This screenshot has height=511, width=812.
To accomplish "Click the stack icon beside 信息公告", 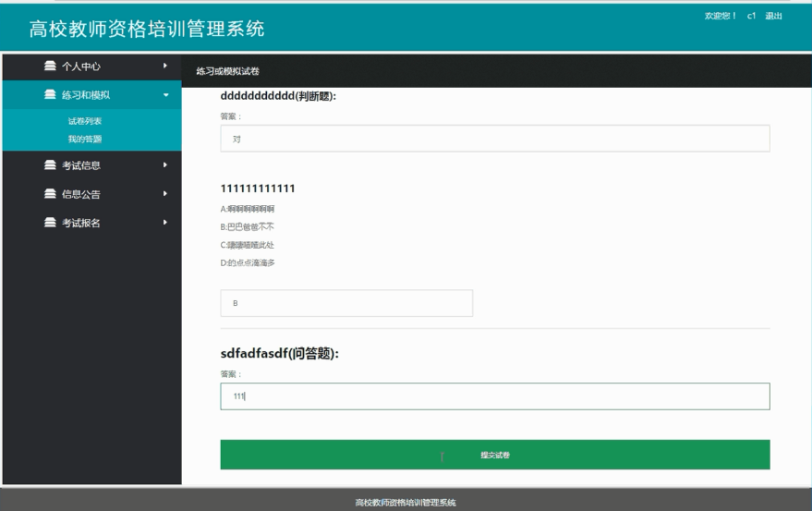I will coord(50,194).
